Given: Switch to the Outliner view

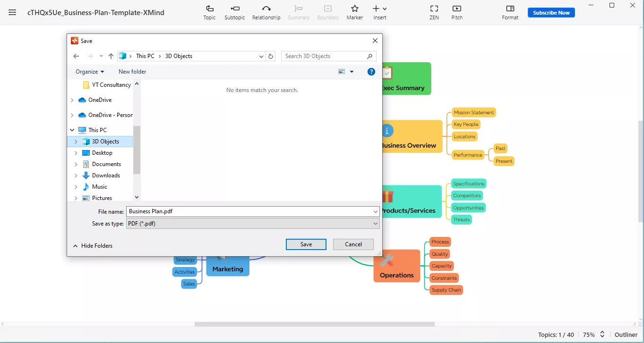Looking at the screenshot, I should tap(626, 335).
